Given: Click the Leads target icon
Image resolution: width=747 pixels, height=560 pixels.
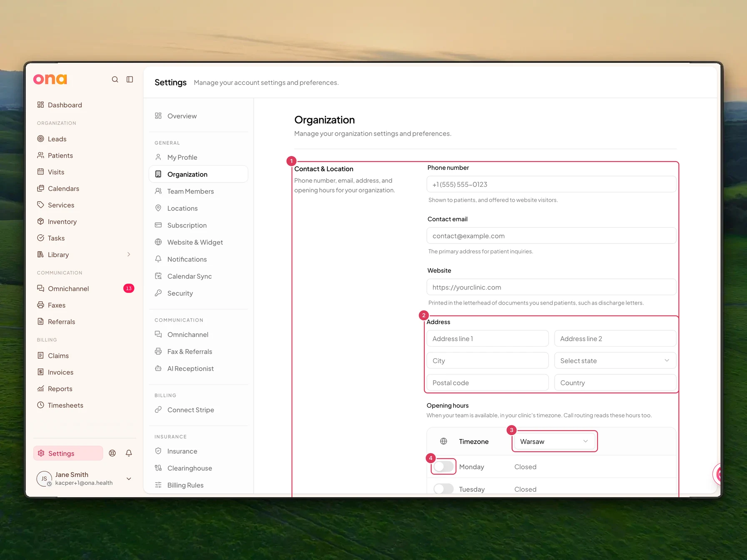Looking at the screenshot, I should tap(40, 139).
